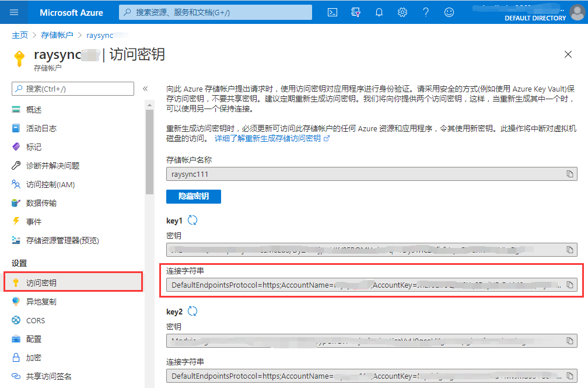Viewport: 588px width, 388px height.
Task: Click the Microsoft Azure home logo text
Action: click(71, 12)
